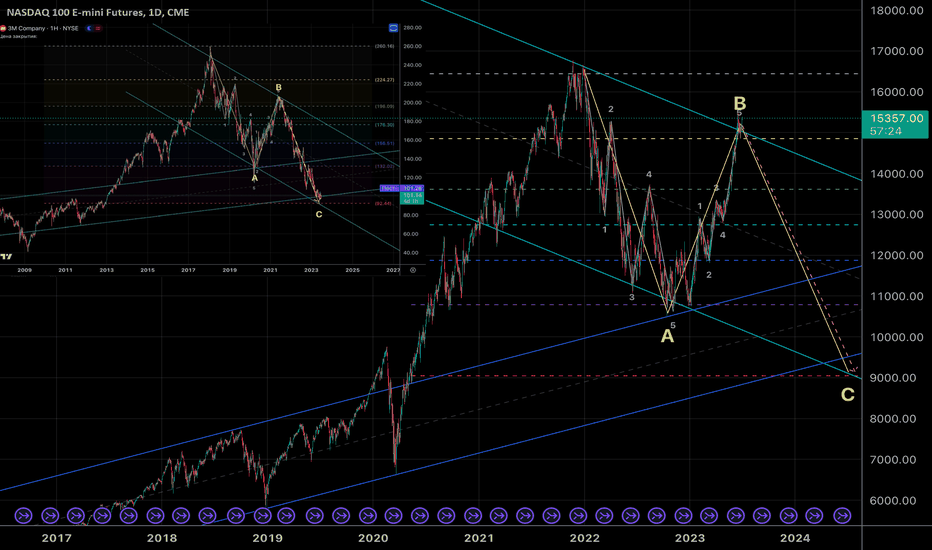The width and height of the screenshot is (932, 550).
Task: Click the TradingView logo in inset chart
Action: [6, 256]
